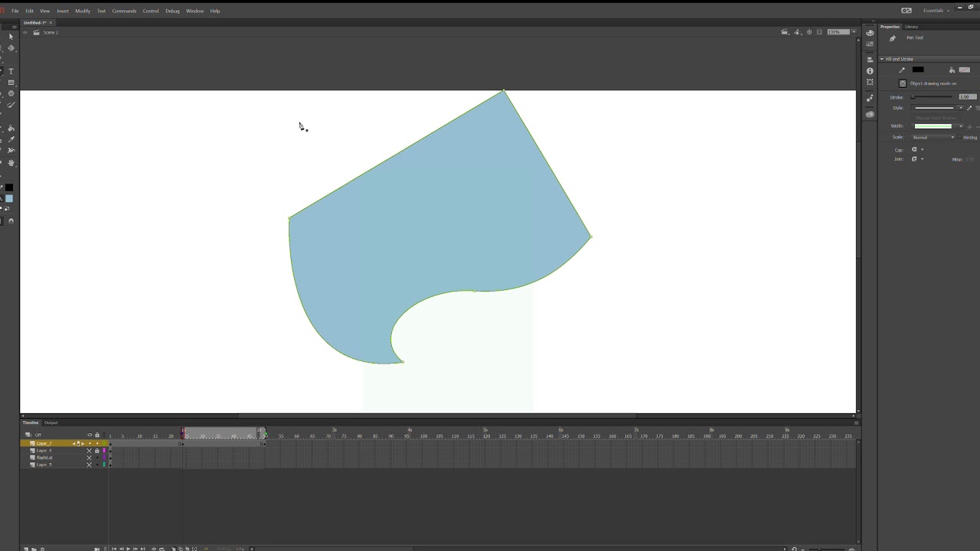
Task: Click the timeline Play button
Action: pyautogui.click(x=128, y=549)
